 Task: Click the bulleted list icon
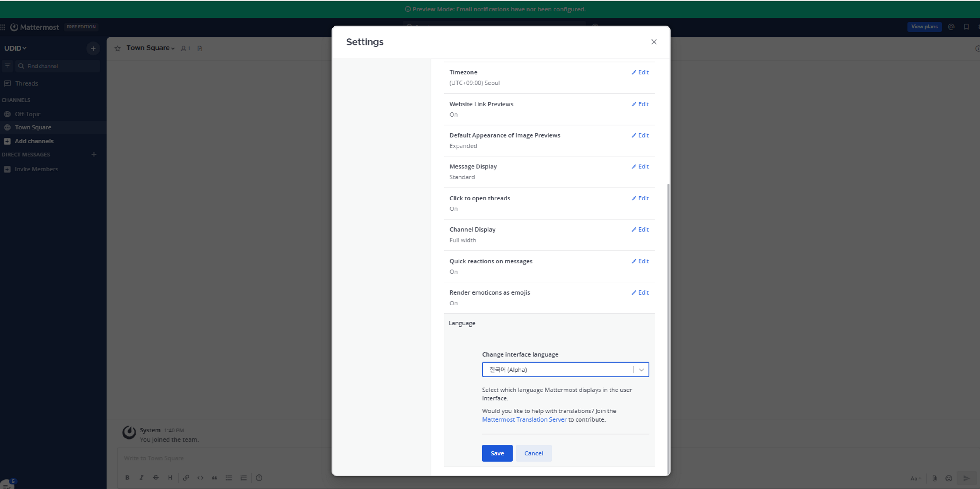pyautogui.click(x=229, y=478)
